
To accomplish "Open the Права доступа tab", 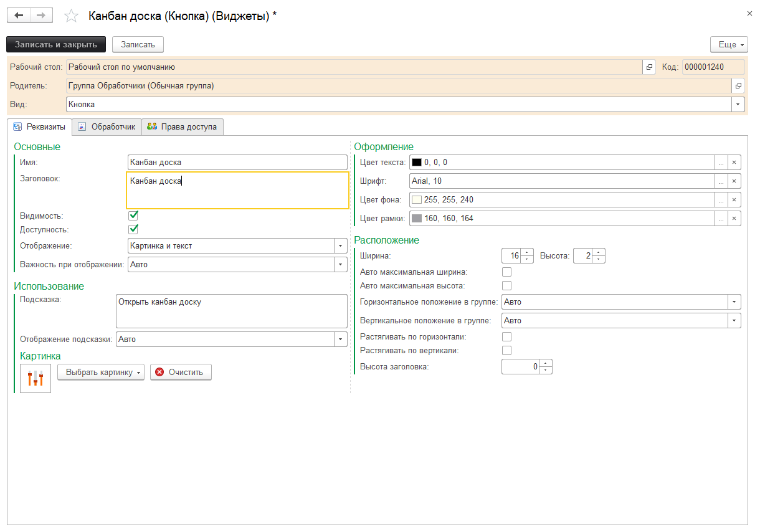I will coord(183,126).
